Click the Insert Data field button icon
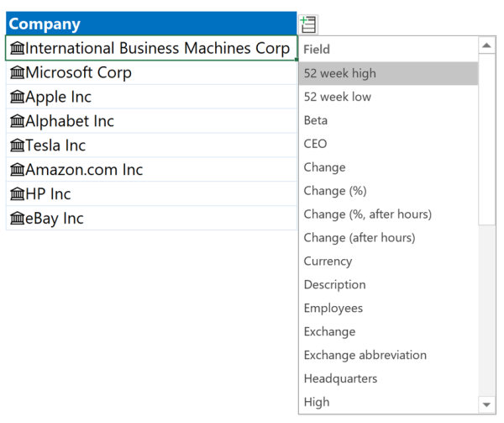 (307, 24)
